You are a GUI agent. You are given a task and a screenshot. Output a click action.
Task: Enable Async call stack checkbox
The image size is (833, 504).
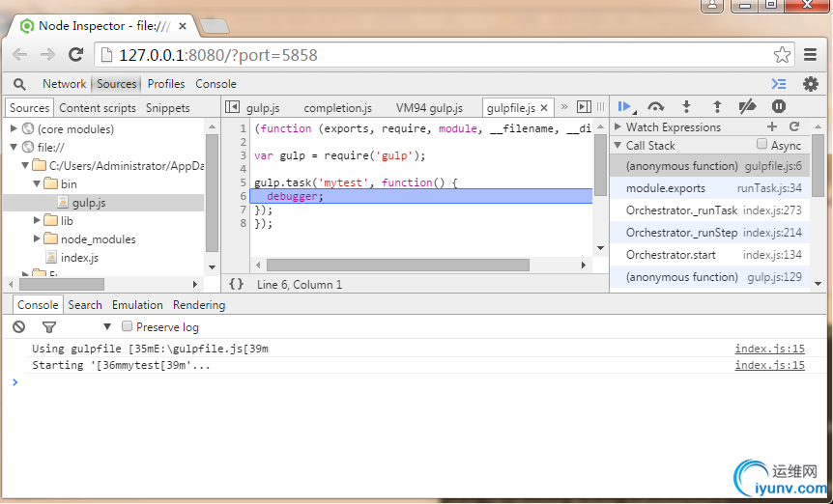(761, 144)
